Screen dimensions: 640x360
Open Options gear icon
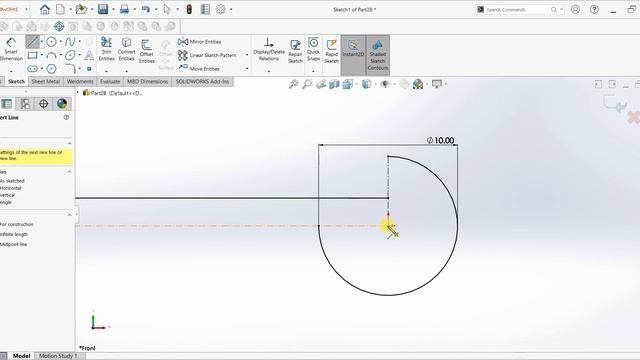tap(220, 9)
